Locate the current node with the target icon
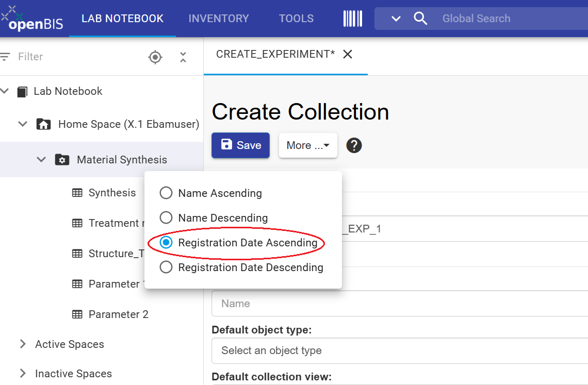 coord(155,57)
